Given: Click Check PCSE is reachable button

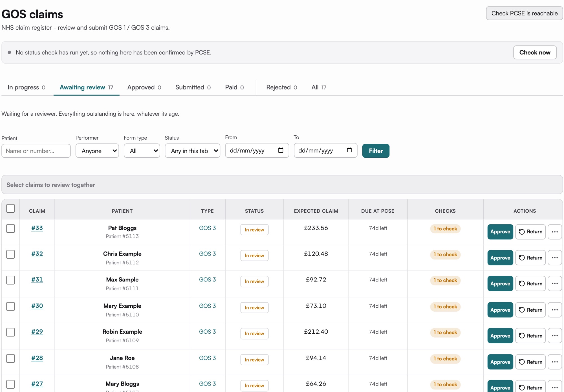Looking at the screenshot, I should [524, 13].
